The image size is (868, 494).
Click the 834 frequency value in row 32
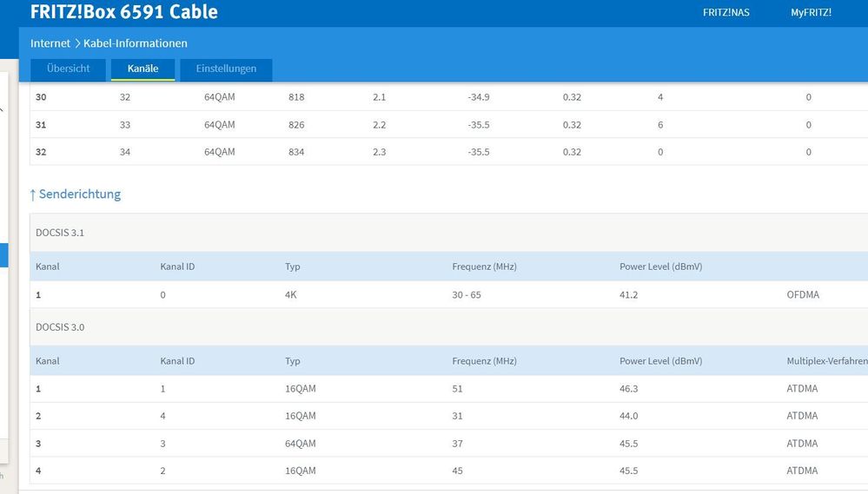pos(296,152)
